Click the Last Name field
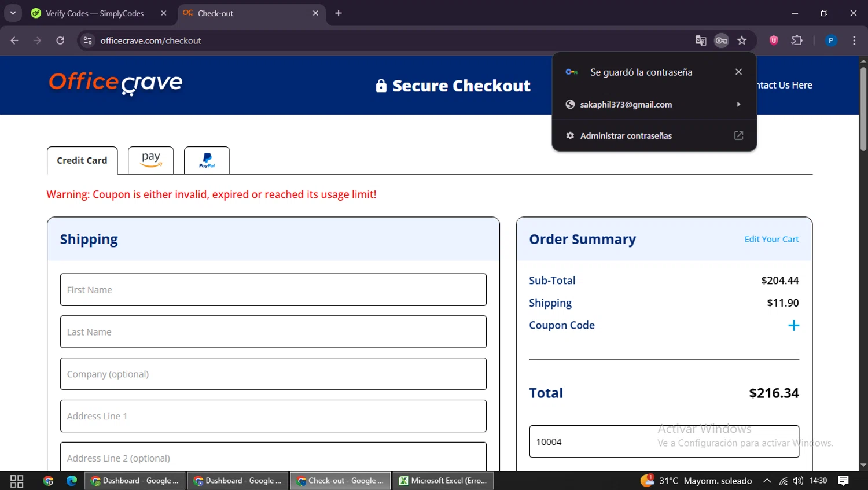Viewport: 868px width, 490px height. point(273,332)
